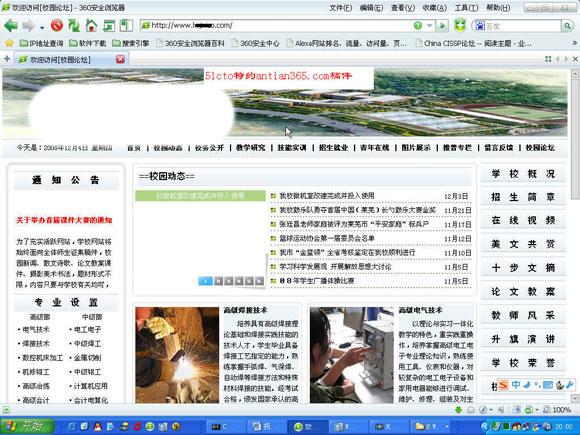
Task: Click the 校务公开 navigation link
Action: (209, 148)
